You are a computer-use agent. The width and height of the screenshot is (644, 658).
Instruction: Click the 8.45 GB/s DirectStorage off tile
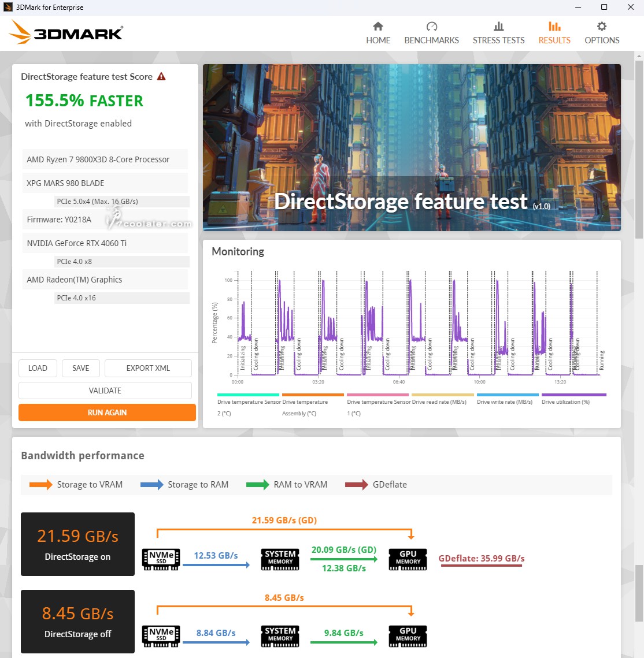77,622
